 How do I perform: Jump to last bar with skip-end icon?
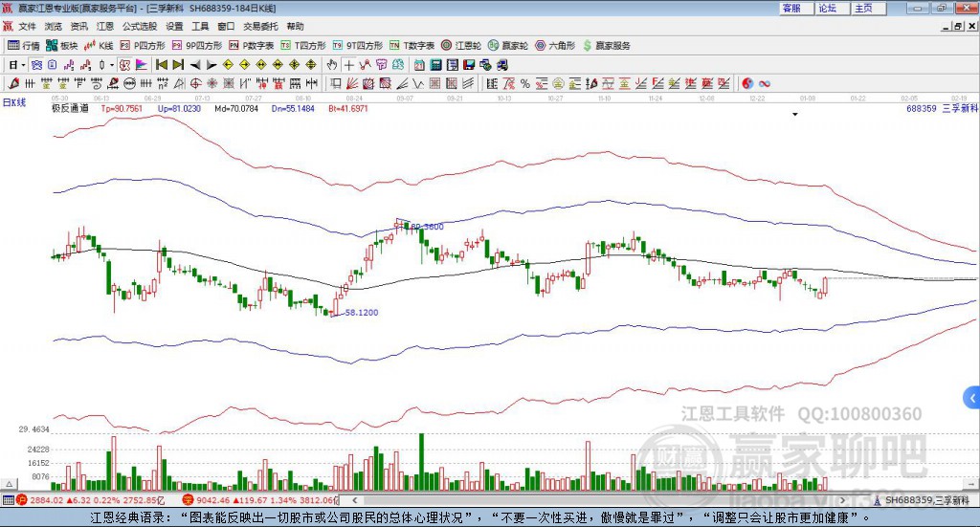coord(178,64)
